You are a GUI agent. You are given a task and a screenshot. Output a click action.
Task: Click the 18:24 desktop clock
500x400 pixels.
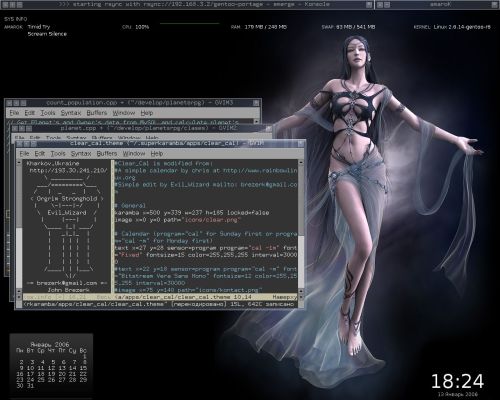(457, 381)
